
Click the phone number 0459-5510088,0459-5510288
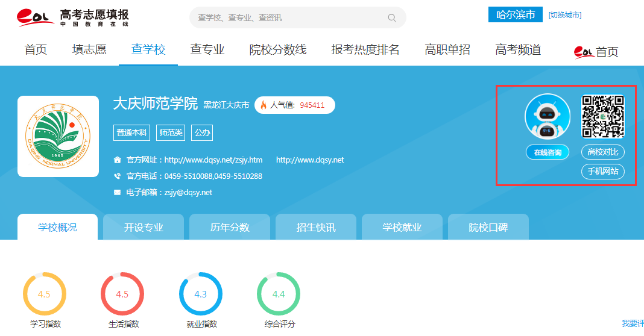pos(213,176)
